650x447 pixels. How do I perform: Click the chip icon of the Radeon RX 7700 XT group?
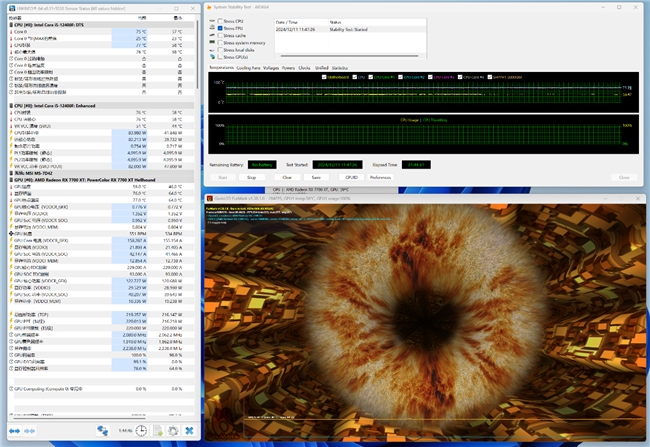point(11,180)
